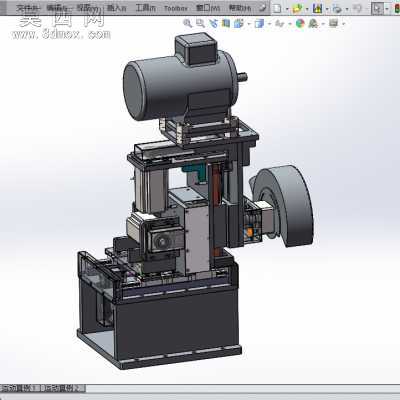Click the Hide/Show Items glasses icon

pos(280,23)
